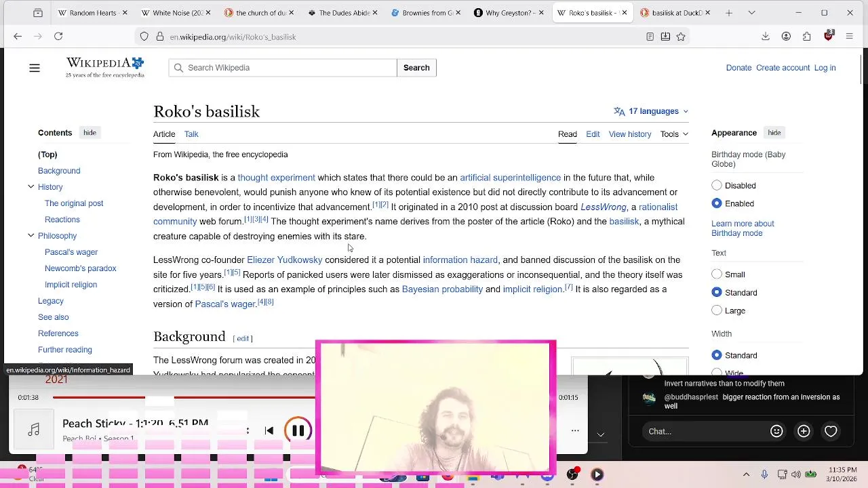Screen dimensions: 868x488
Task: Click the microphone icon in system tray
Action: (x=764, y=474)
